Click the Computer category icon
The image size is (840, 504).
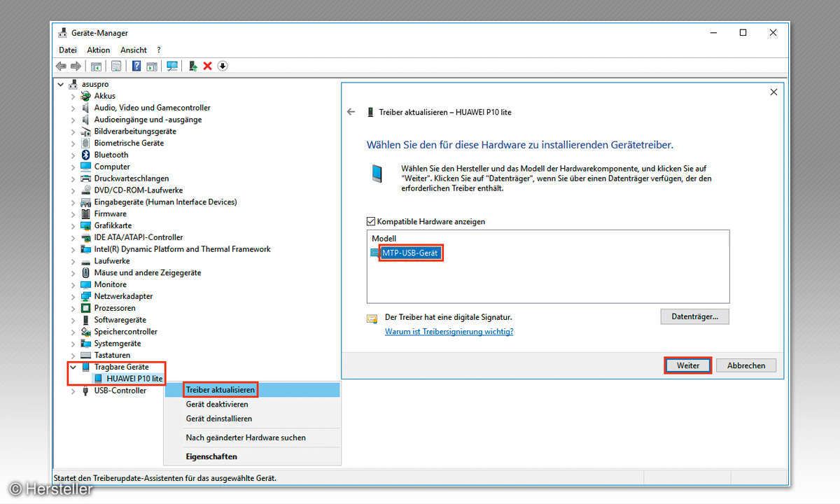pyautogui.click(x=85, y=167)
